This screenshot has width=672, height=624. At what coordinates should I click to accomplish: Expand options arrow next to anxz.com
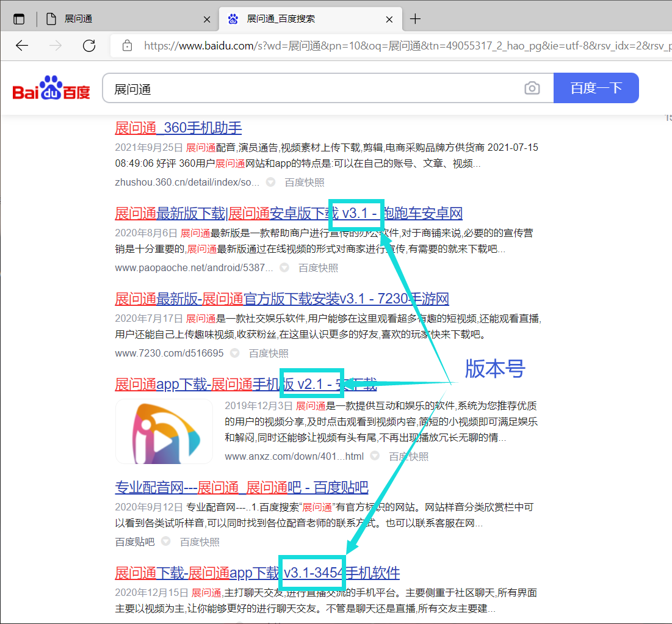pyautogui.click(x=375, y=456)
